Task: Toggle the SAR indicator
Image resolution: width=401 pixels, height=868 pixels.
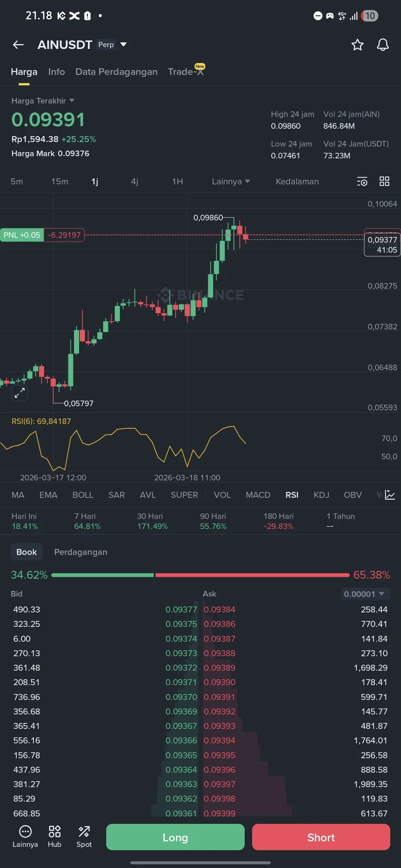Action: pyautogui.click(x=117, y=495)
